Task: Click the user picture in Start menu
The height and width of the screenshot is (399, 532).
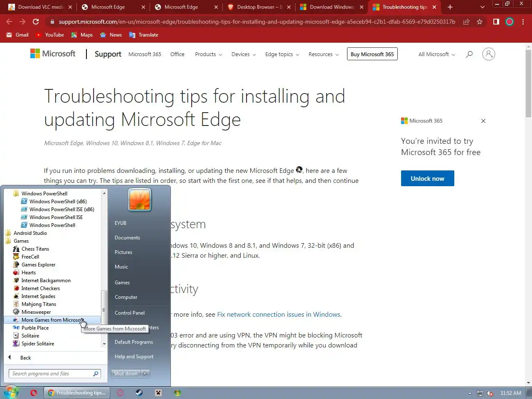Action: (x=140, y=199)
